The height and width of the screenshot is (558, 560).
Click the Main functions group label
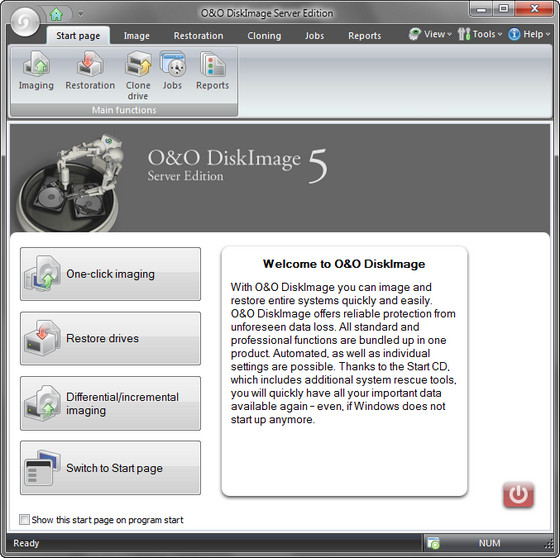(x=124, y=110)
